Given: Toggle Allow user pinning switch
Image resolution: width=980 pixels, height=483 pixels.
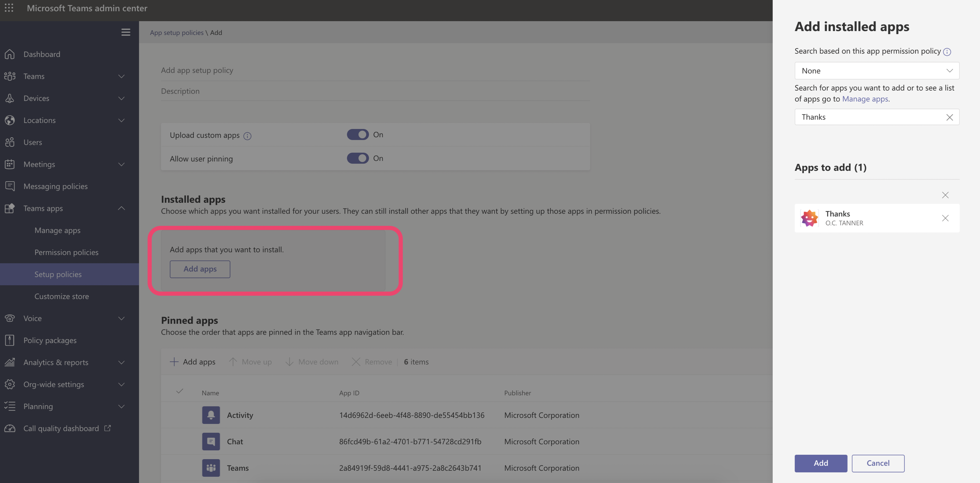Looking at the screenshot, I should 357,158.
